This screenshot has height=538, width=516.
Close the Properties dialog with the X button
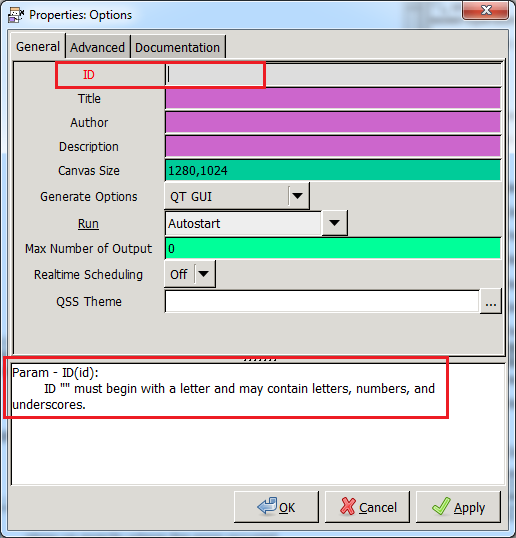click(485, 10)
